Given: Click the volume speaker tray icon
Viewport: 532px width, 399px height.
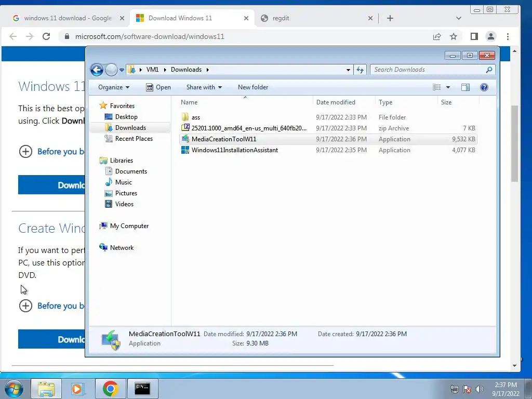Looking at the screenshot, I should [480, 389].
